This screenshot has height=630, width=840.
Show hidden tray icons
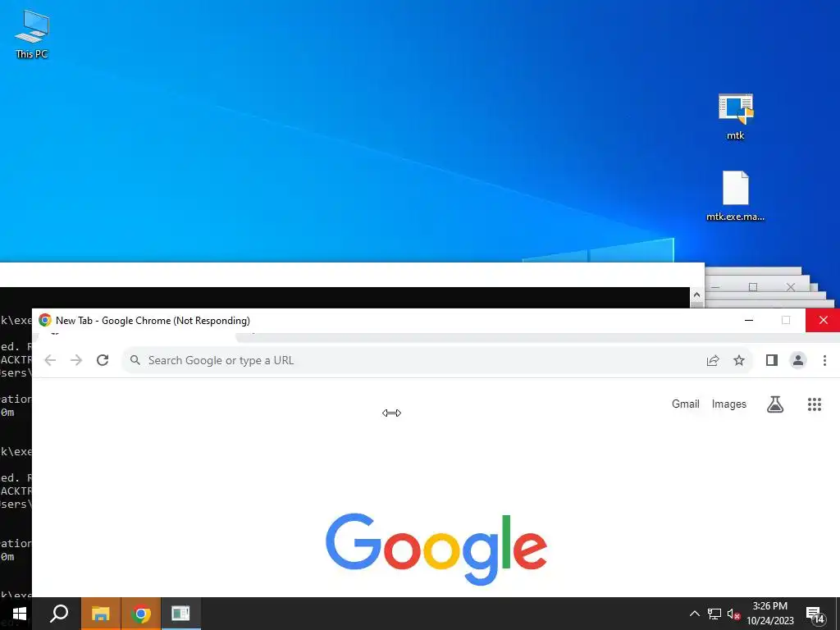pos(694,614)
